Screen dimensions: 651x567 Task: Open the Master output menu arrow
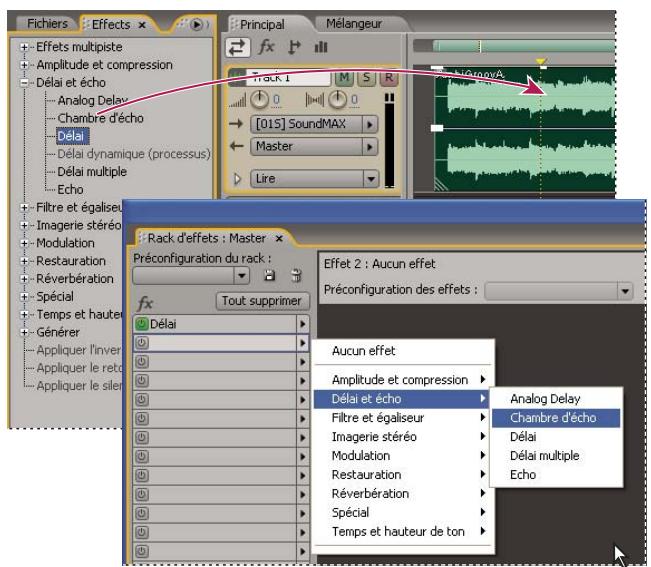point(370,147)
